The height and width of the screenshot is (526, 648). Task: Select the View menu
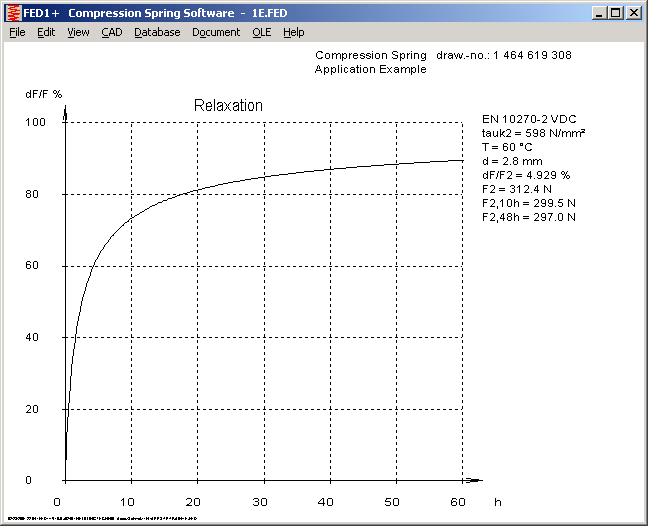78,32
